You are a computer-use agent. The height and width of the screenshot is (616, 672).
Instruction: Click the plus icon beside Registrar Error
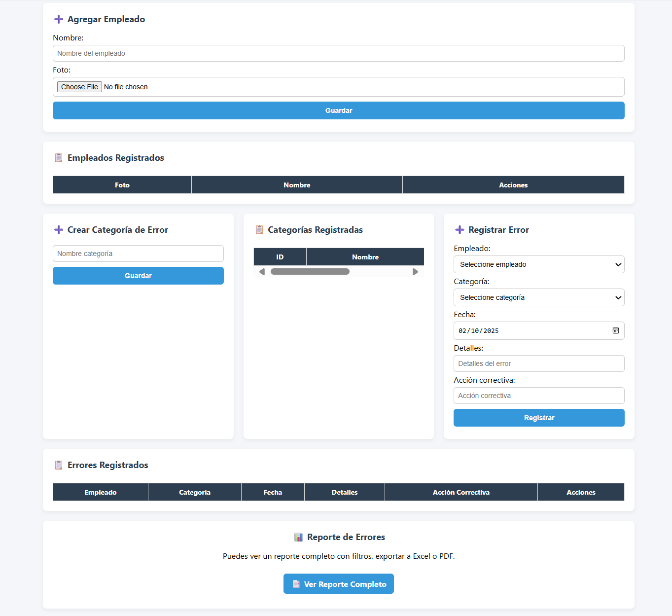pos(460,229)
